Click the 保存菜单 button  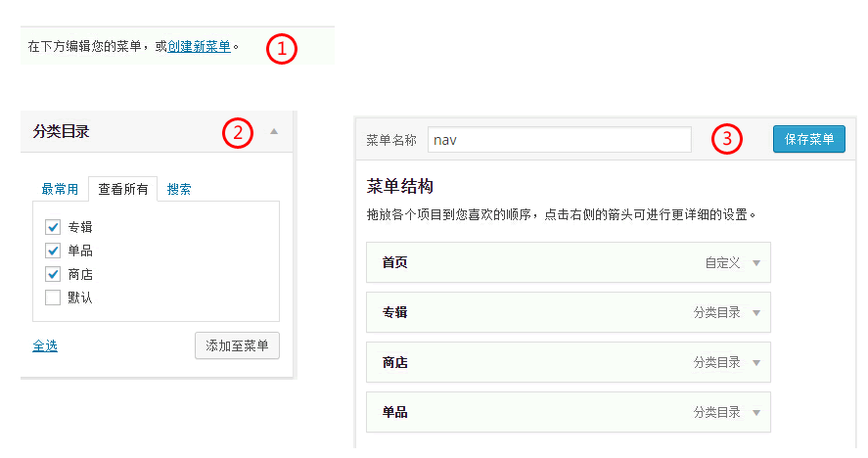pyautogui.click(x=808, y=139)
